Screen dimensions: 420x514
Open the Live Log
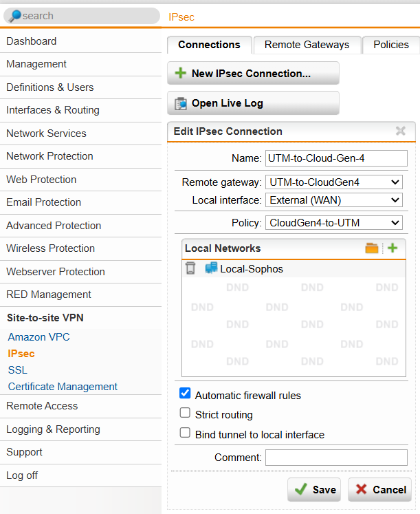pyautogui.click(x=253, y=103)
